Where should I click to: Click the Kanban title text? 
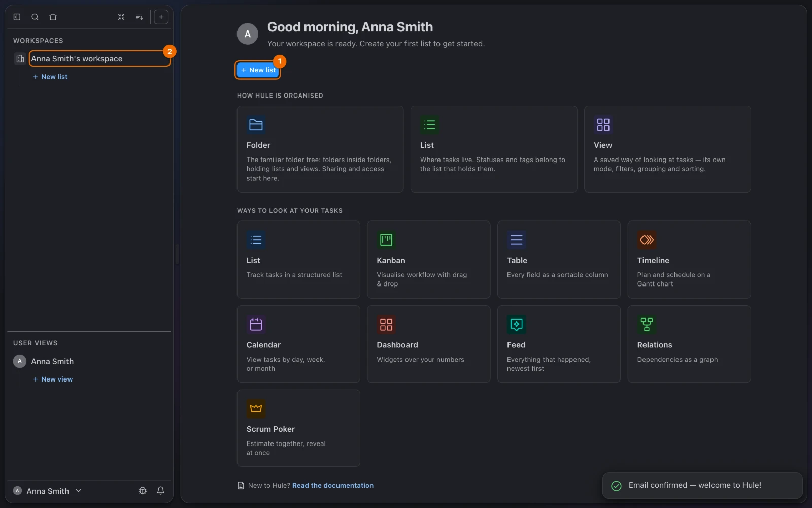[391, 261]
